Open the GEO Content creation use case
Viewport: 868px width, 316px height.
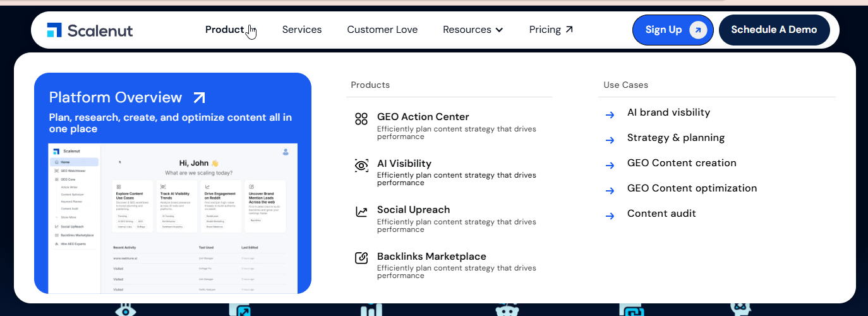pos(681,163)
